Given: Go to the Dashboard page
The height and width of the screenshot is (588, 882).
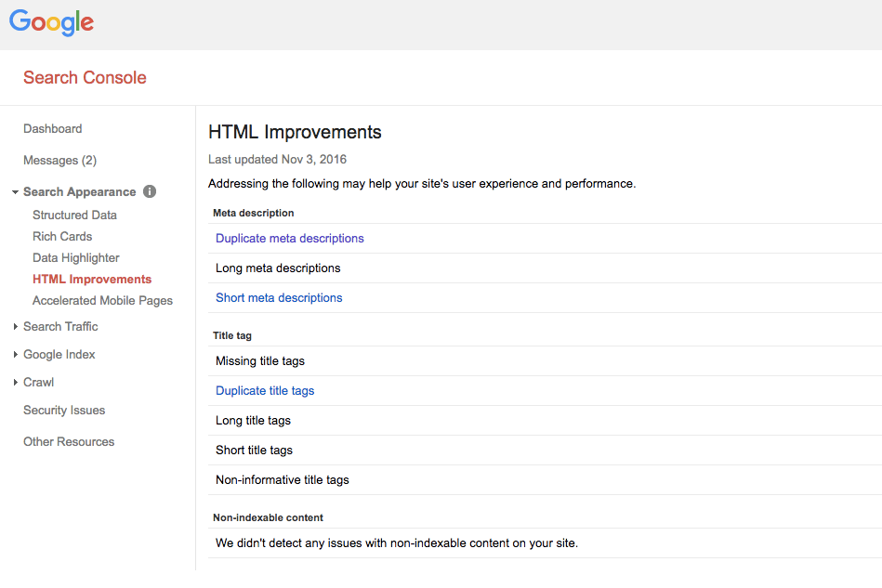Looking at the screenshot, I should click(x=52, y=129).
